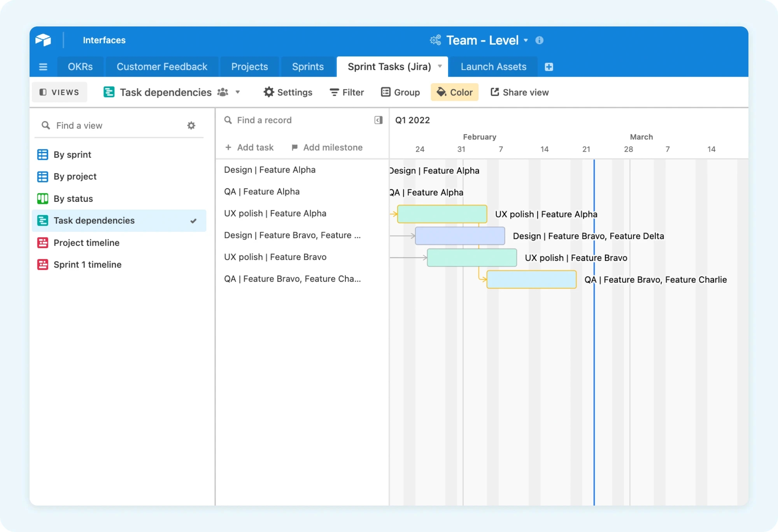Select the QA Feature Bravo light blue bar
The image size is (778, 532).
pyautogui.click(x=531, y=279)
